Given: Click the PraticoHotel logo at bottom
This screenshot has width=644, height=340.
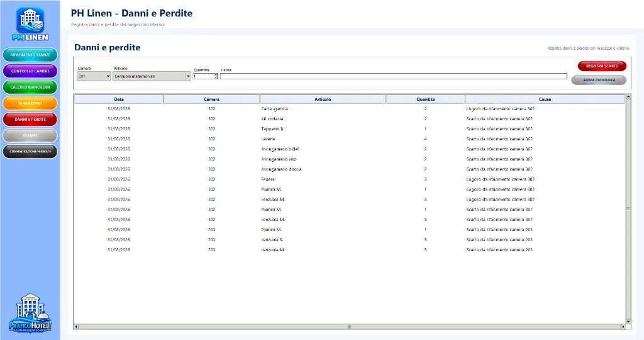Looking at the screenshot, I should point(30,313).
